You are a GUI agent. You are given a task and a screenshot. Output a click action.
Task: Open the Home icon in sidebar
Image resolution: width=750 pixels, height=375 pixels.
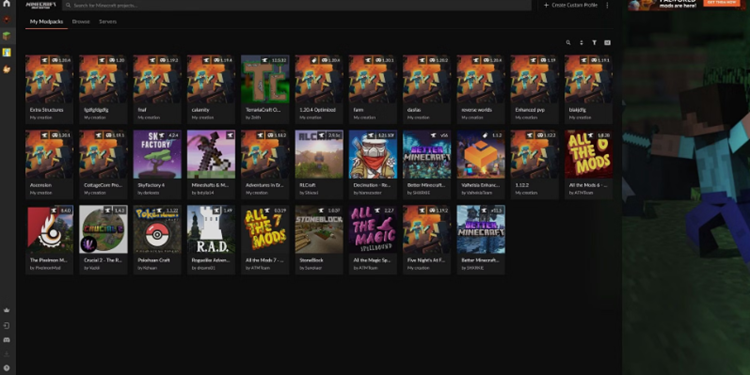coord(6,4)
